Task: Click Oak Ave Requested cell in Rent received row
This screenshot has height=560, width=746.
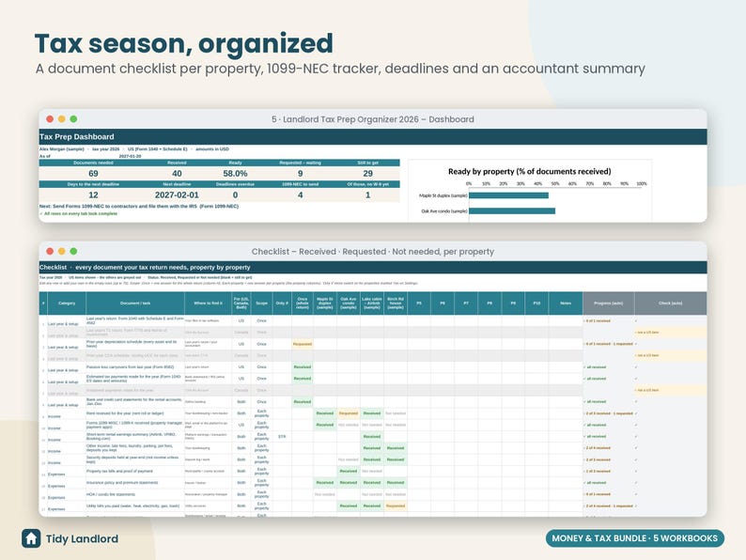Action: click(x=349, y=413)
